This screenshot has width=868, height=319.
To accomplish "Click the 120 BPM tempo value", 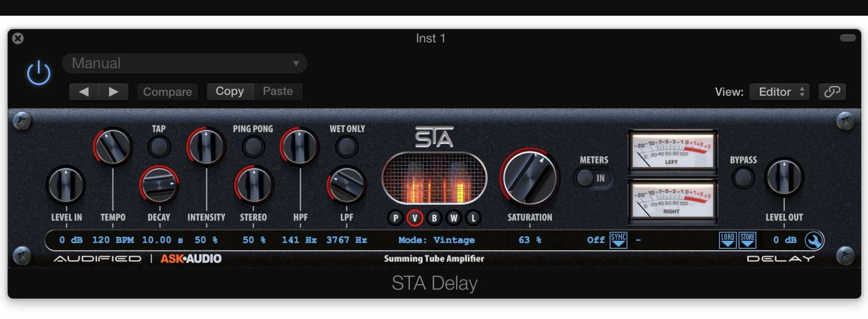I will [113, 240].
